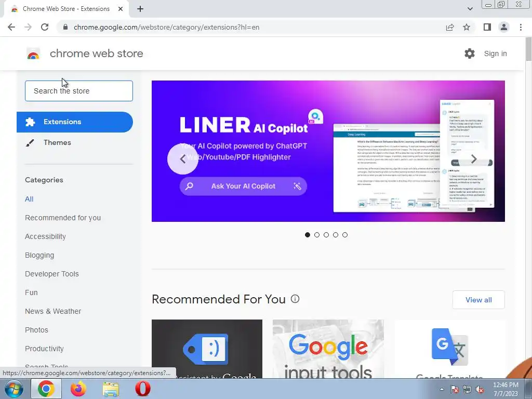
Task: Show next banner slide with right chevron
Action: tap(474, 159)
